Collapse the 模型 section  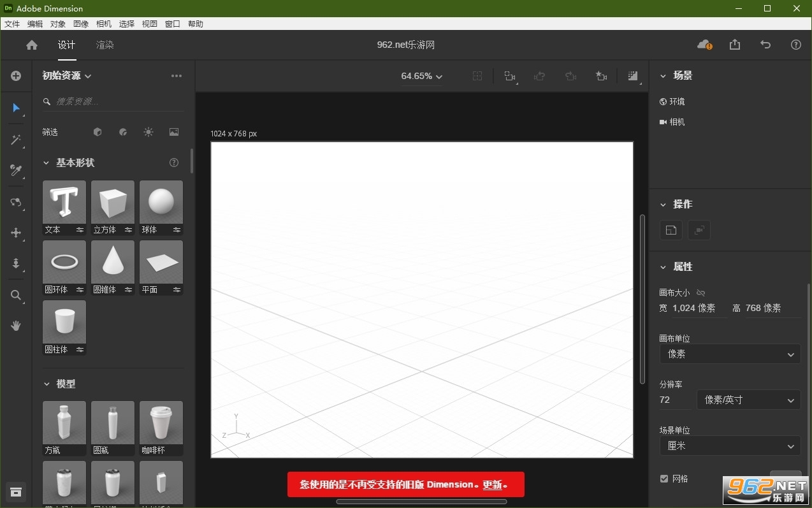coord(46,384)
